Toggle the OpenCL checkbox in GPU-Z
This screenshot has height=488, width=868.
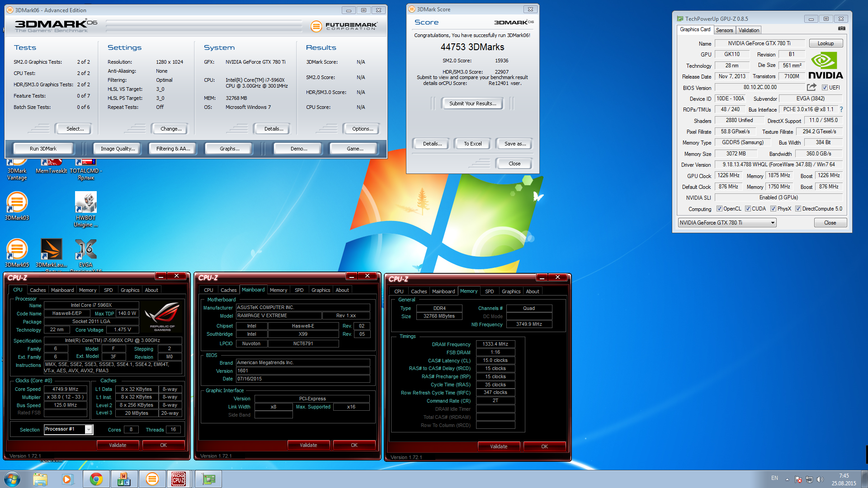pyautogui.click(x=719, y=209)
